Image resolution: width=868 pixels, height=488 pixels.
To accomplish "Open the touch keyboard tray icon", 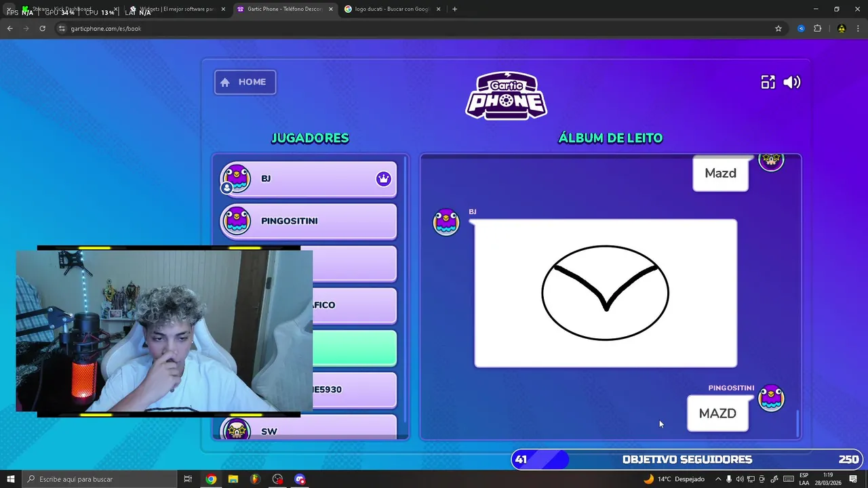I will point(789,479).
